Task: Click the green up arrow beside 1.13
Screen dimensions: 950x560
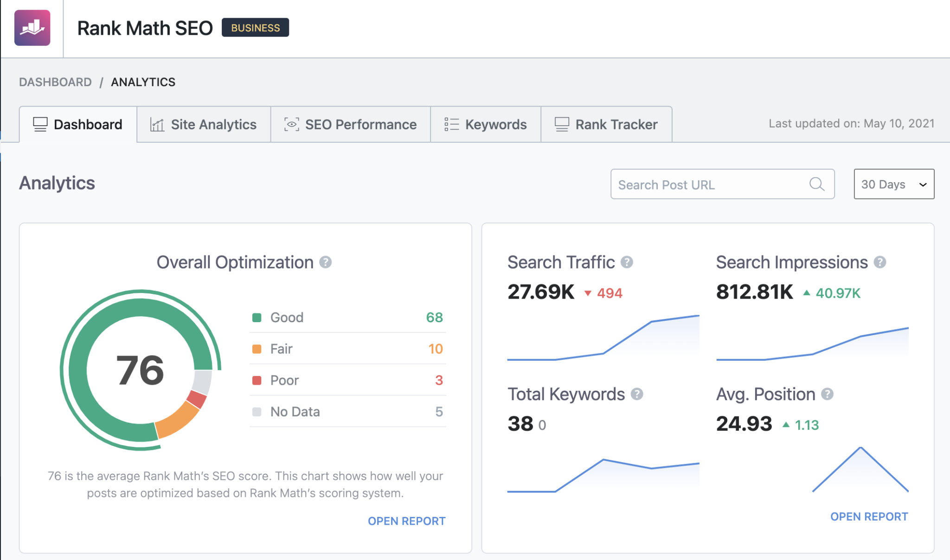Action: tap(786, 424)
